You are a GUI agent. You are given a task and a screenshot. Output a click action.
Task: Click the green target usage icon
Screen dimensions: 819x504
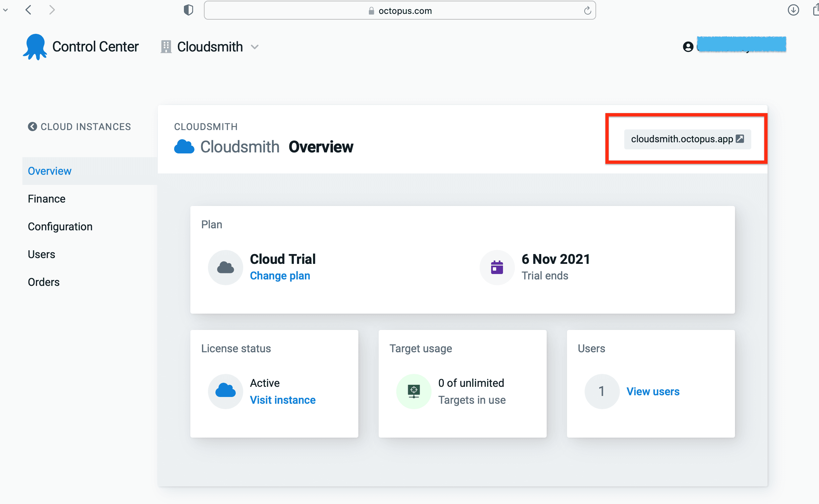click(x=414, y=391)
